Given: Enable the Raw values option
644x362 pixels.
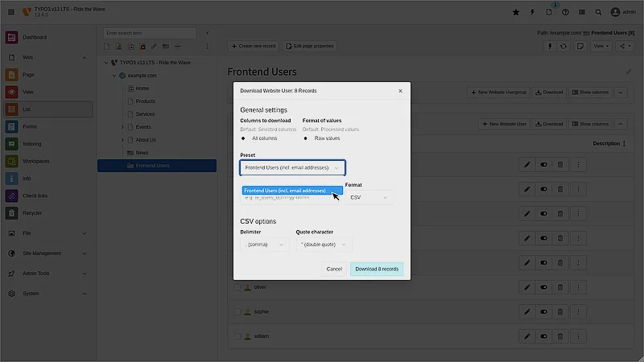Looking at the screenshot, I should click(306, 138).
